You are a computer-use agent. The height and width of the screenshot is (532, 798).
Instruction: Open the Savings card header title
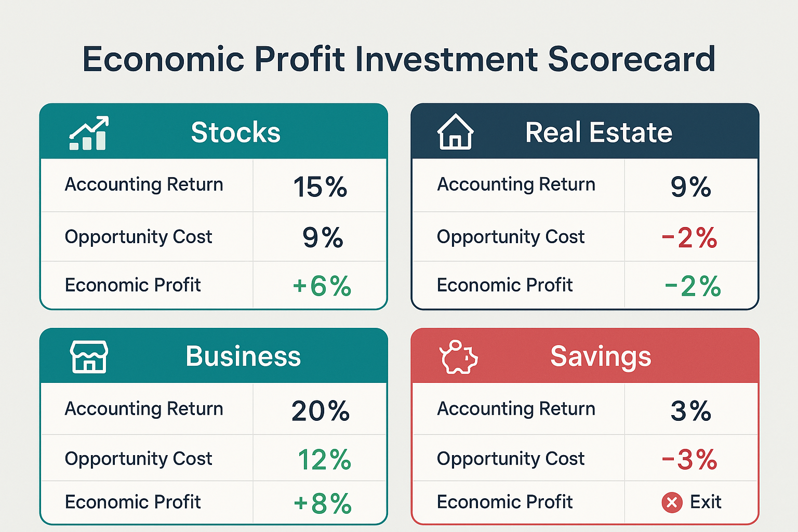[601, 356]
